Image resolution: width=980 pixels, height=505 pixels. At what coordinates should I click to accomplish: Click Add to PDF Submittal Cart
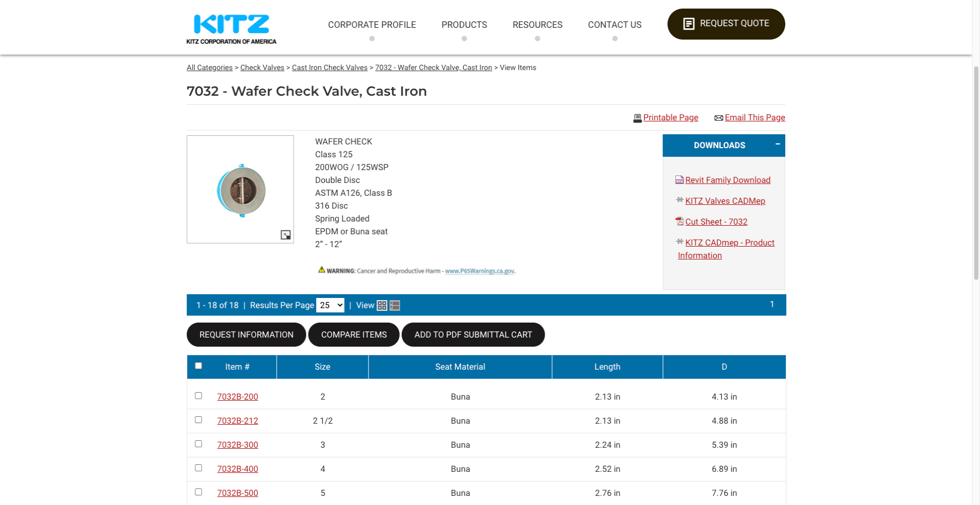(473, 335)
